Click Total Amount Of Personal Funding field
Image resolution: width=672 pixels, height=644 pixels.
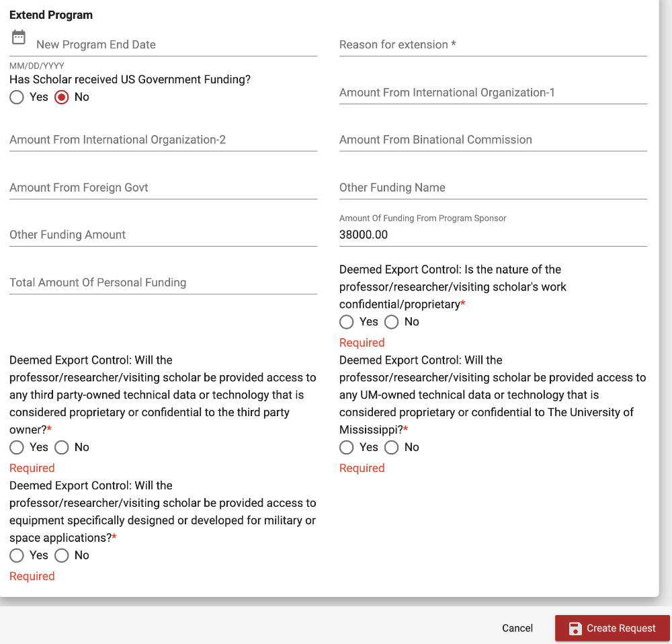pos(163,282)
